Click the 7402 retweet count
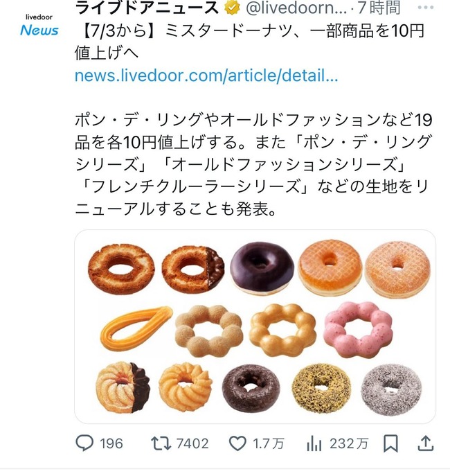450x476 pixels. (191, 444)
